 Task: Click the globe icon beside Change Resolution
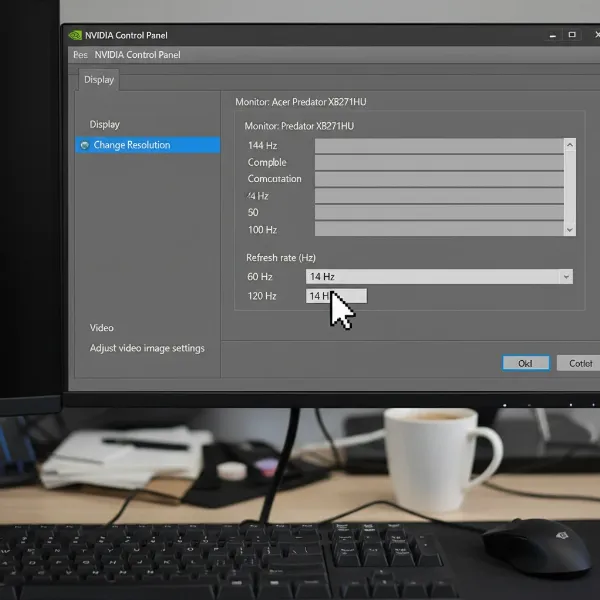click(85, 145)
